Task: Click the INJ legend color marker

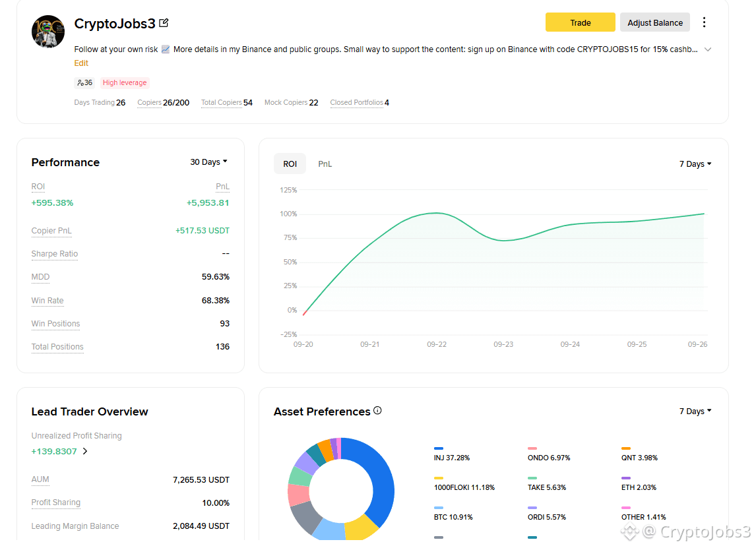Action: [x=438, y=448]
